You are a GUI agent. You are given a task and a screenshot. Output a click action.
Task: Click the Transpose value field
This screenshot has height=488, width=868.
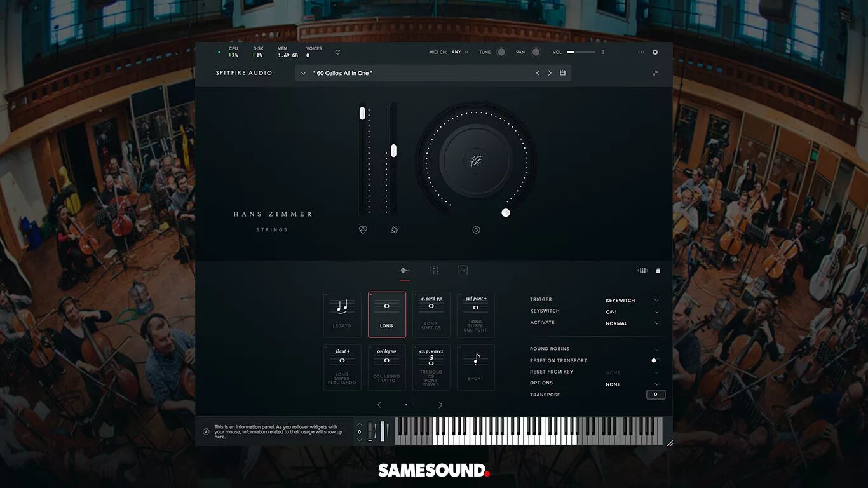tap(656, 395)
